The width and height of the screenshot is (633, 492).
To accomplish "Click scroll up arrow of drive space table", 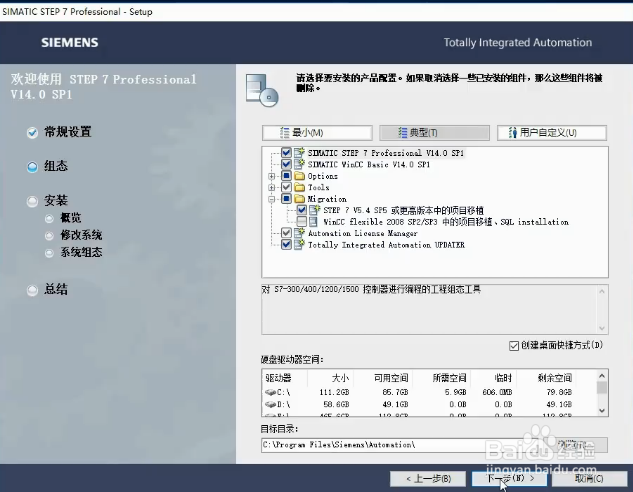I will pyautogui.click(x=602, y=376).
